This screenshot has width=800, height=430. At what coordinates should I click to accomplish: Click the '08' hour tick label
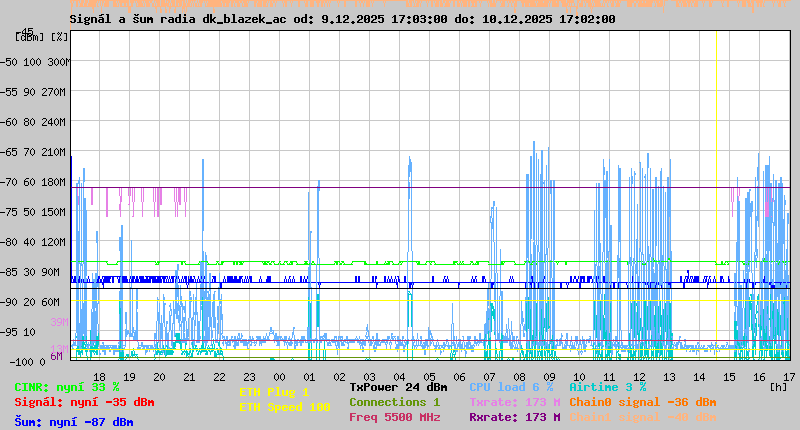click(519, 377)
